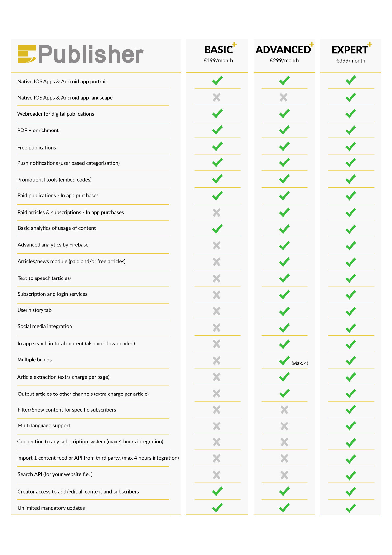Click the 'PDF + enrichment' feature label
Screen dimensions: 392x555
point(38,131)
